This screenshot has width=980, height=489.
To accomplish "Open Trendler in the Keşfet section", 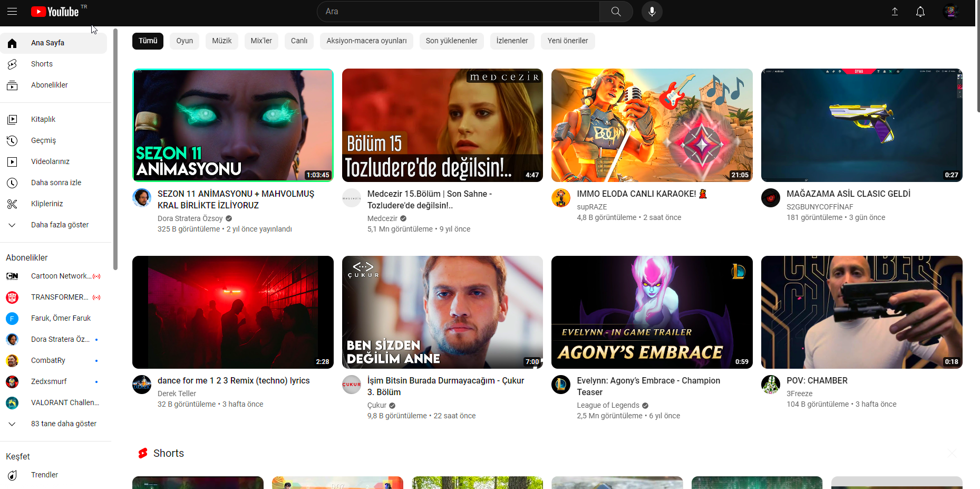I will pyautogui.click(x=54, y=475).
